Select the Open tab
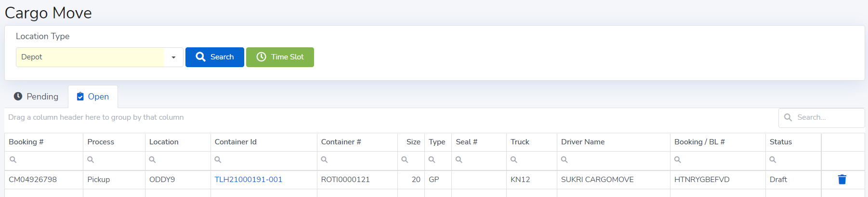Screen dimensions: 868x197 click(x=93, y=97)
